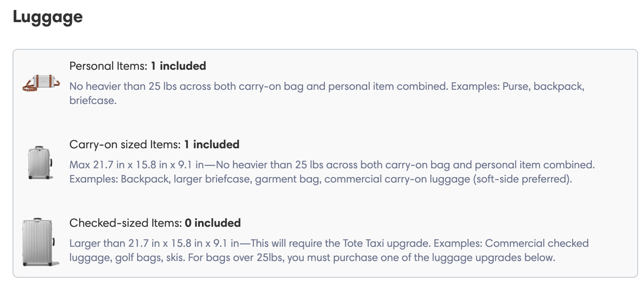Click personal item weight limit description
The image size is (644, 294).
pos(258,86)
